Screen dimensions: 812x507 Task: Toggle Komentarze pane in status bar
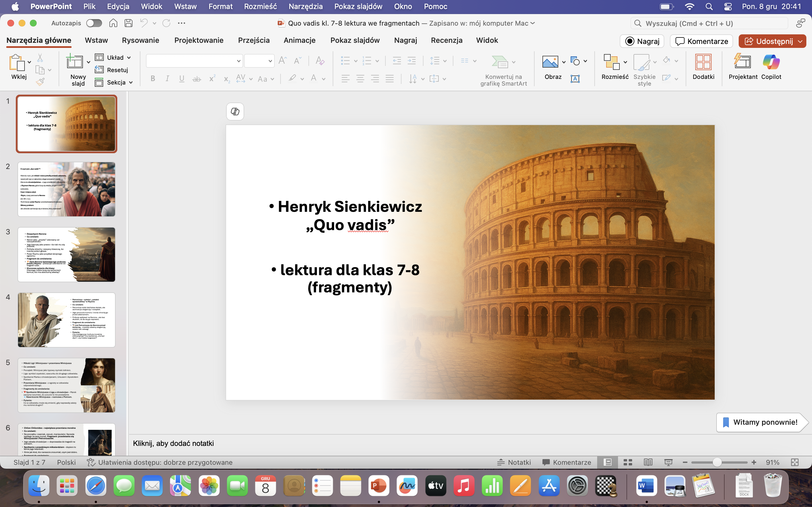[x=567, y=462]
